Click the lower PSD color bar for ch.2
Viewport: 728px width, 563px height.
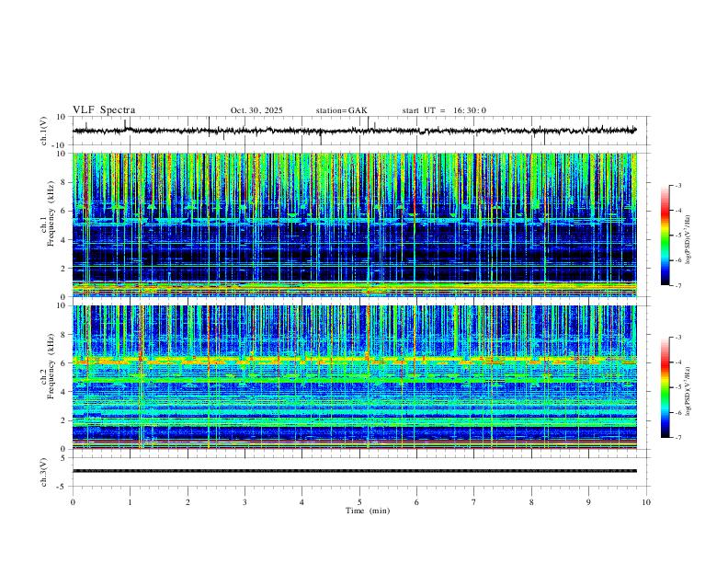(x=665, y=387)
